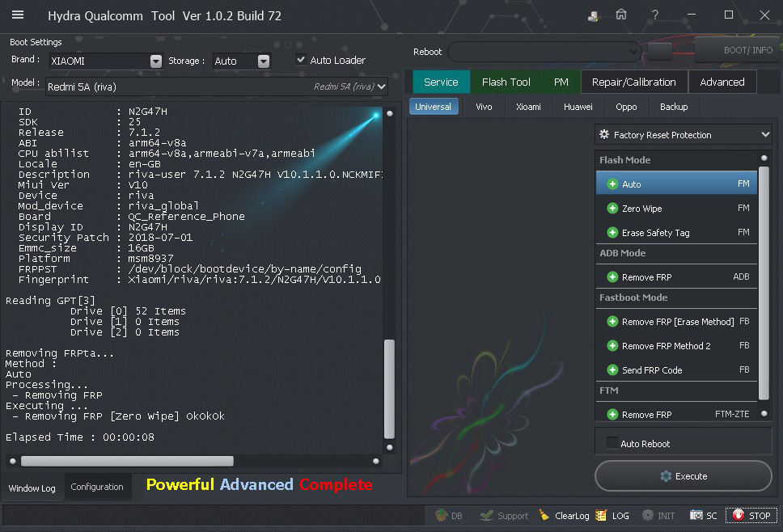Viewport: 783px width, 532px height.
Task: Toggle the Auto Loader checkbox
Action: [x=301, y=60]
